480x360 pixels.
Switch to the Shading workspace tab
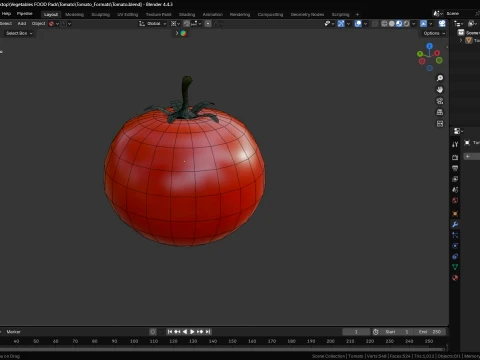pos(187,14)
